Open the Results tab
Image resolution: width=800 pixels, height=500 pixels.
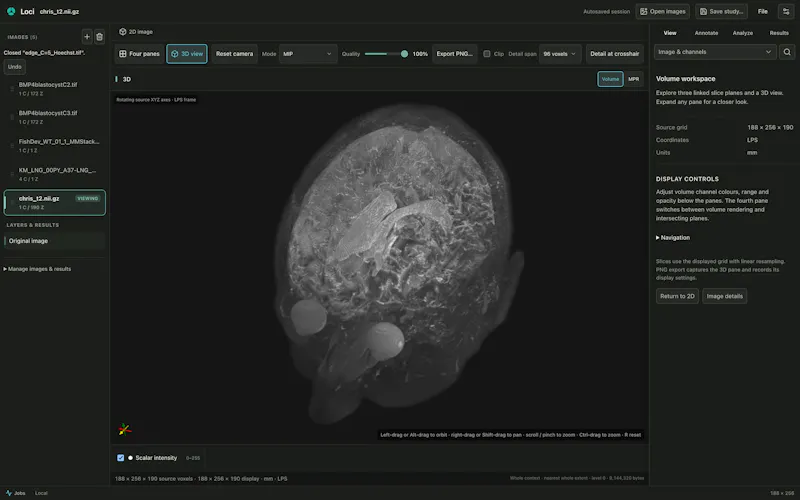[779, 33]
